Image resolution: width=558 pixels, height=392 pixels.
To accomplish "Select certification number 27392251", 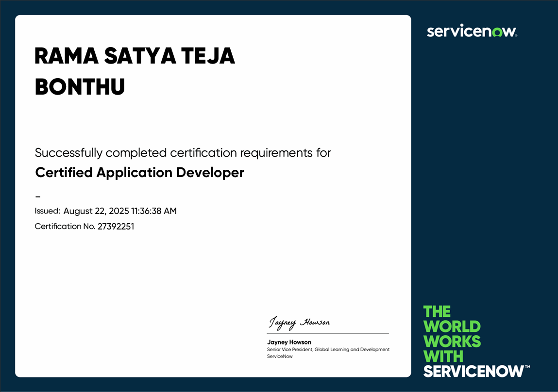I will coord(116,226).
